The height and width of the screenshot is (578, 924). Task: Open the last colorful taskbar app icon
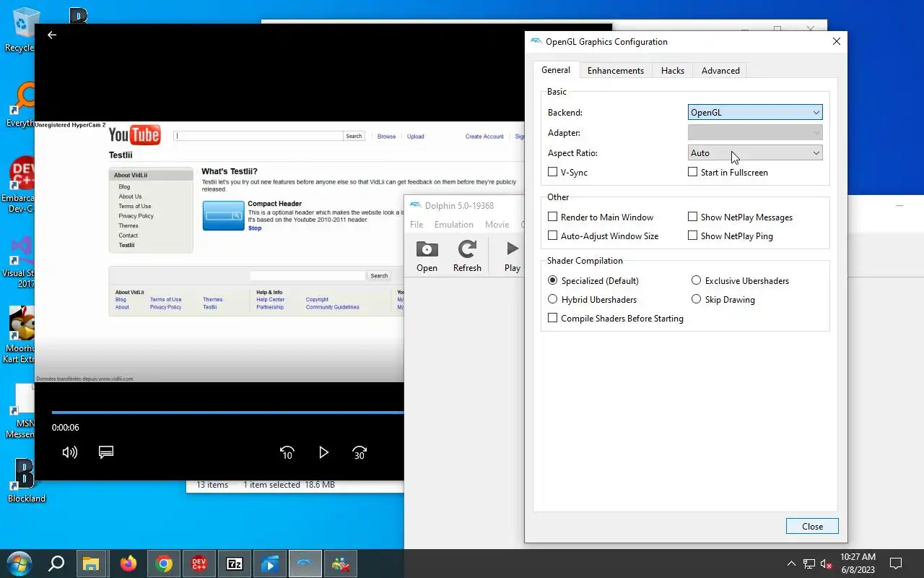coord(341,564)
